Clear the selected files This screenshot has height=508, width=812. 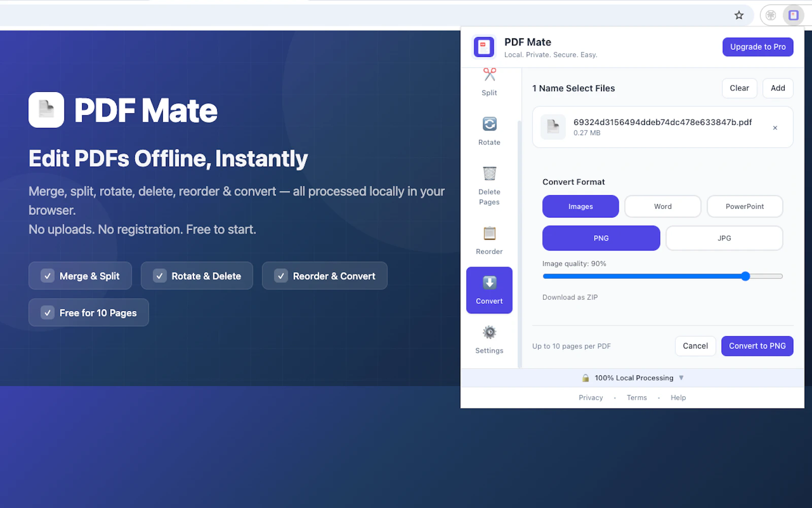click(739, 88)
